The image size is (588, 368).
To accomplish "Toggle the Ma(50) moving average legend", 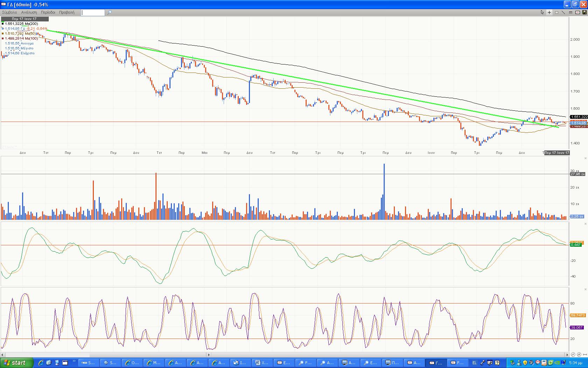I will (x=20, y=34).
